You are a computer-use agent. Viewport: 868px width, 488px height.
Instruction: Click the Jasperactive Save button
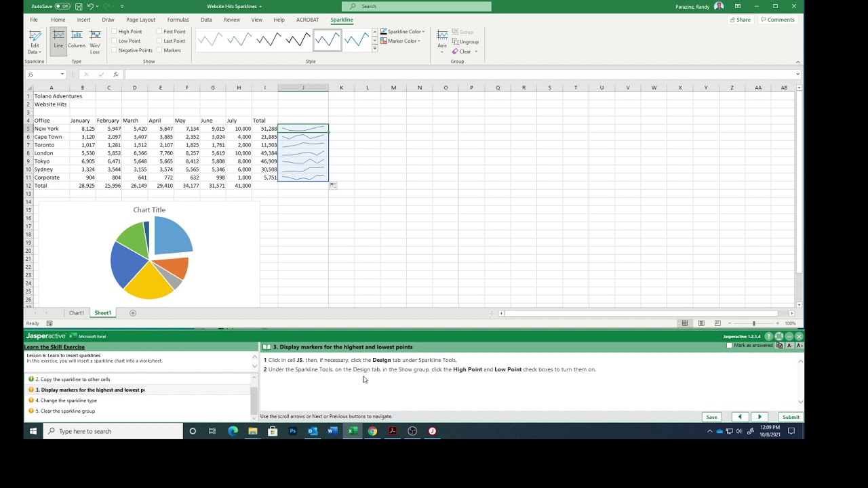pos(711,417)
